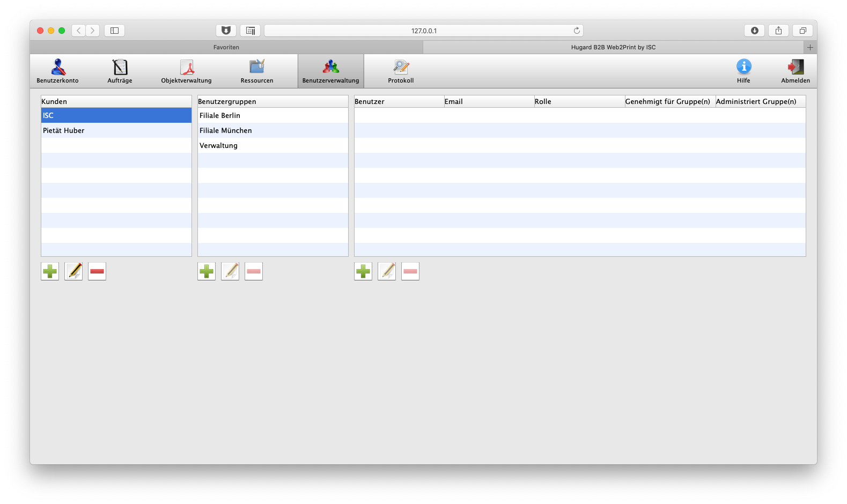Log out with the Abmelden icon

click(796, 71)
